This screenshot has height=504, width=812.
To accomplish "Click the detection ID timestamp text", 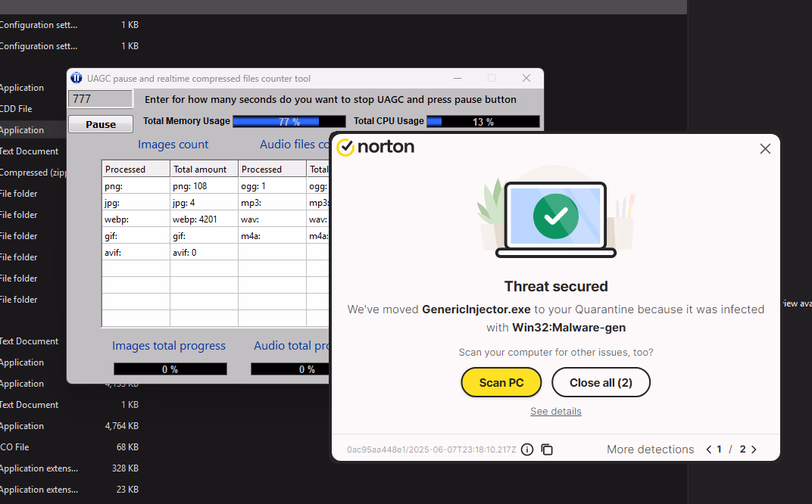I will pos(432,450).
